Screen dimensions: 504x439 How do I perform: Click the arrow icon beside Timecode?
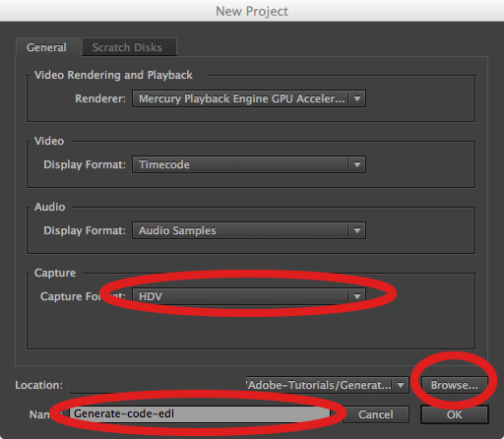coord(357,164)
